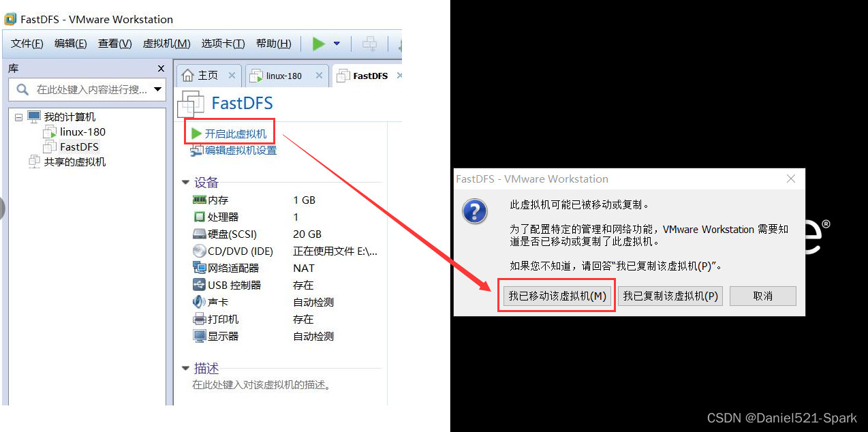The height and width of the screenshot is (432, 868).
Task: Click the question mark icon in dialog
Action: (475, 212)
